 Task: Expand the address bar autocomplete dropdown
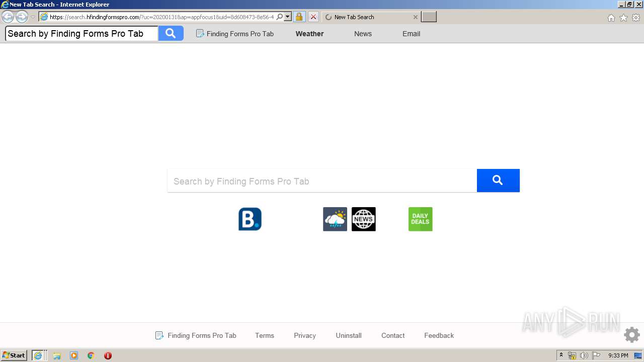[x=288, y=17]
